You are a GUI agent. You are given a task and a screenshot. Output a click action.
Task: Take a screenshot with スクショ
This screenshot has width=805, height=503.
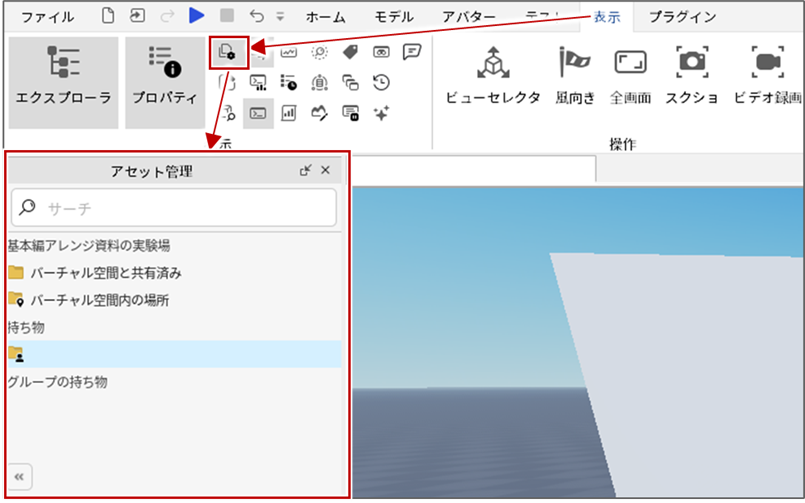[x=692, y=76]
